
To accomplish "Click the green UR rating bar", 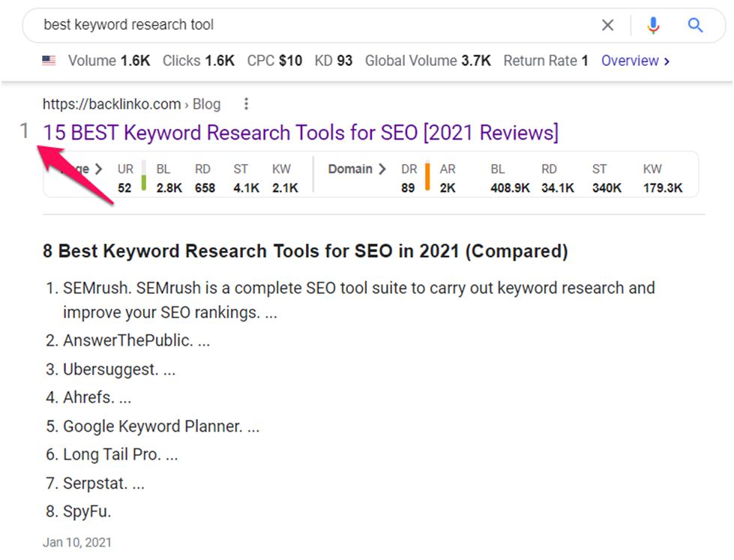I will click(x=144, y=175).
